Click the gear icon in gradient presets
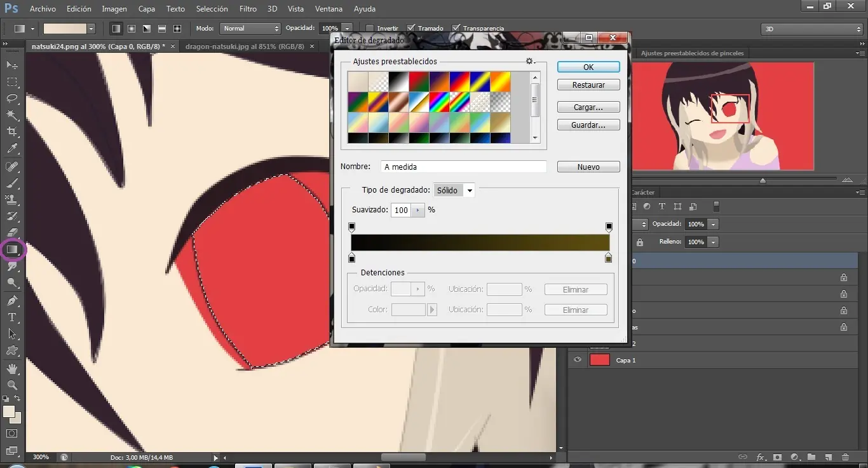 coord(529,61)
